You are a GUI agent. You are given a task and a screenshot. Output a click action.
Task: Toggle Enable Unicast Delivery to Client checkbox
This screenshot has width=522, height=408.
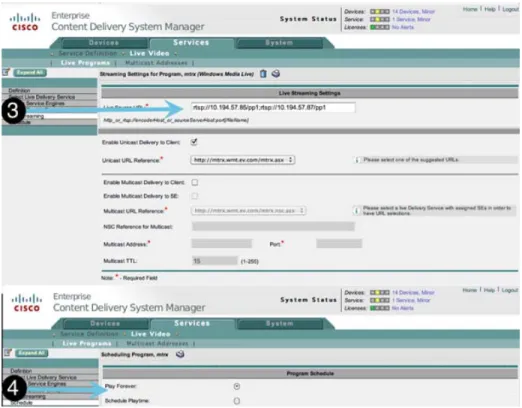[x=194, y=142]
